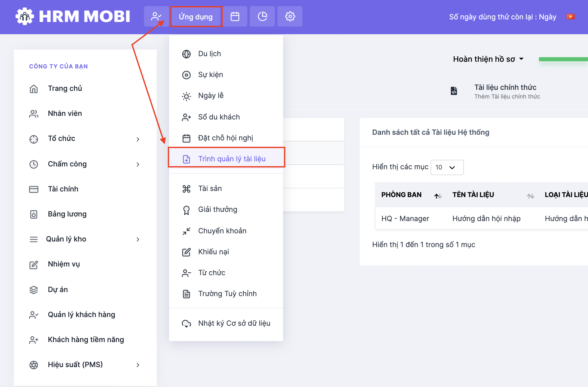Click the minimize arrows icon beside Chuyển khoản
The image size is (588, 387).
coord(186,231)
